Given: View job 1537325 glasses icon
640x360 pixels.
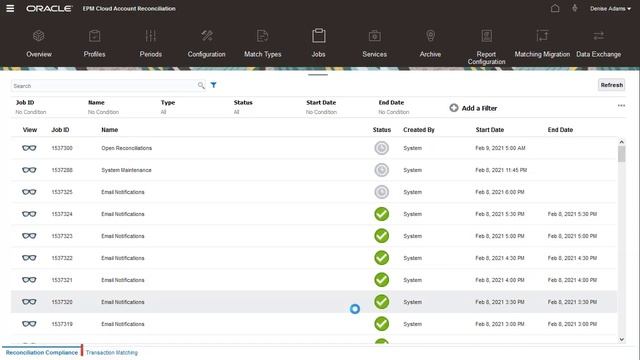Looking at the screenshot, I should [x=29, y=192].
